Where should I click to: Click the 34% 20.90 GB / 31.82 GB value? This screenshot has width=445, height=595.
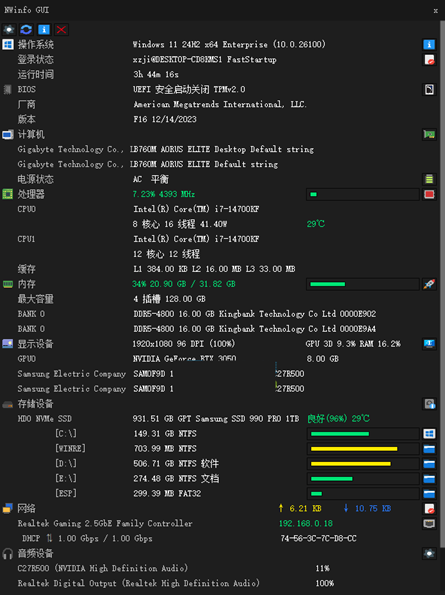[184, 284]
